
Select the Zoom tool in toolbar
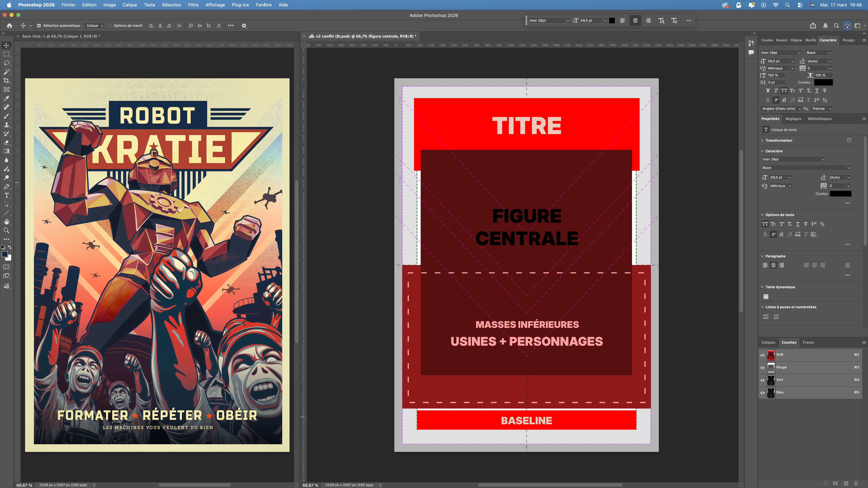point(6,231)
